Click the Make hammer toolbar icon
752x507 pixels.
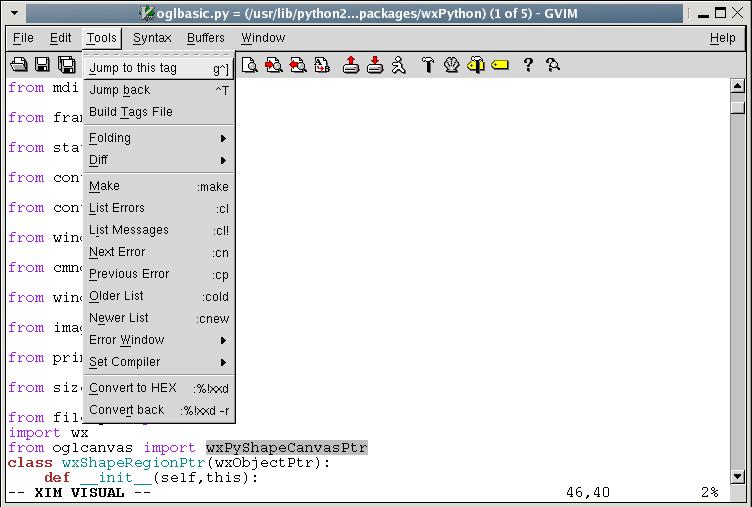click(x=428, y=65)
